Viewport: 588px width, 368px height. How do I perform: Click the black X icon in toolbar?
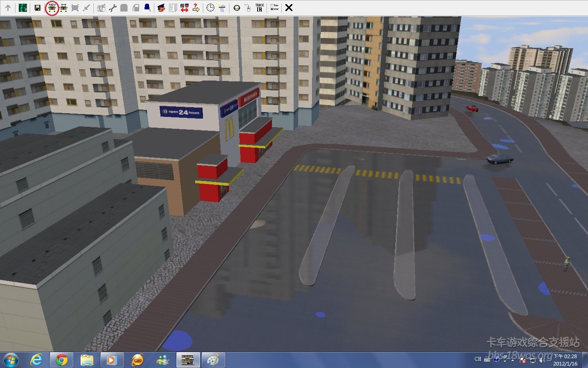[x=289, y=8]
